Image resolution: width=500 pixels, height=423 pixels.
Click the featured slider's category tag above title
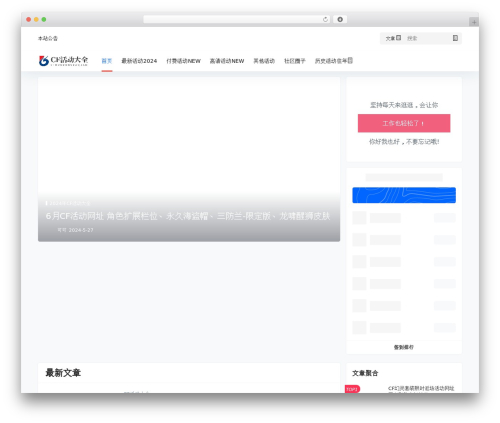(x=68, y=203)
